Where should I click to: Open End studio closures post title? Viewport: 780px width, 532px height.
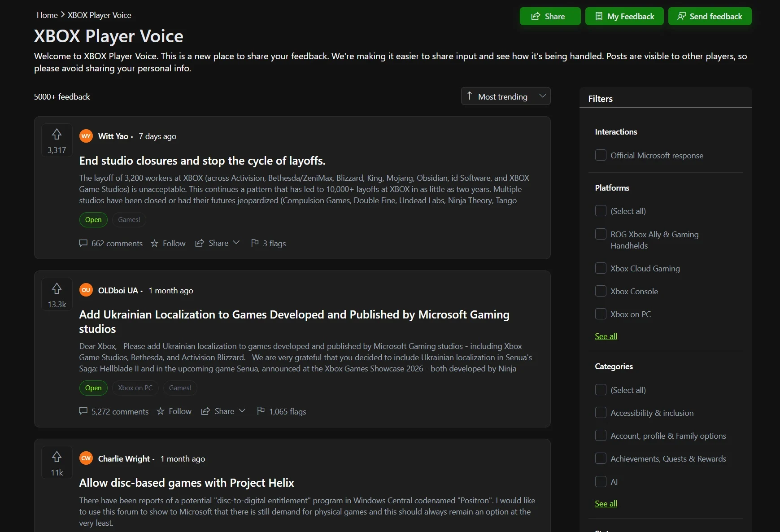(x=202, y=161)
